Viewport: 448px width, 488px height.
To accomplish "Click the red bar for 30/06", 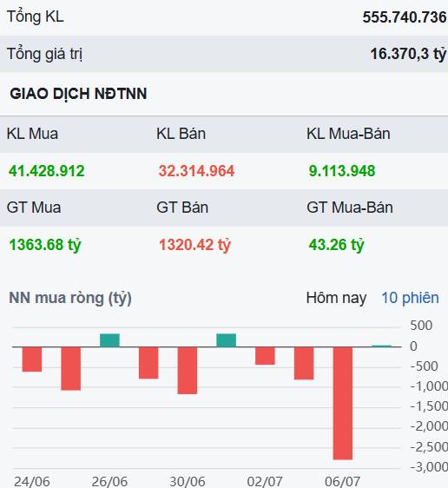I will (188, 371).
